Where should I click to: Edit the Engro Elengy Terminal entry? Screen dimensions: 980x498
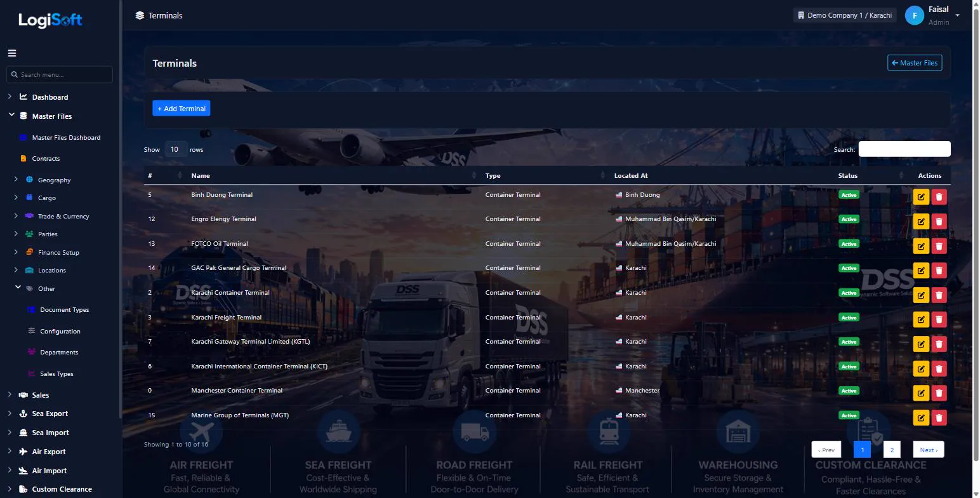(x=921, y=222)
